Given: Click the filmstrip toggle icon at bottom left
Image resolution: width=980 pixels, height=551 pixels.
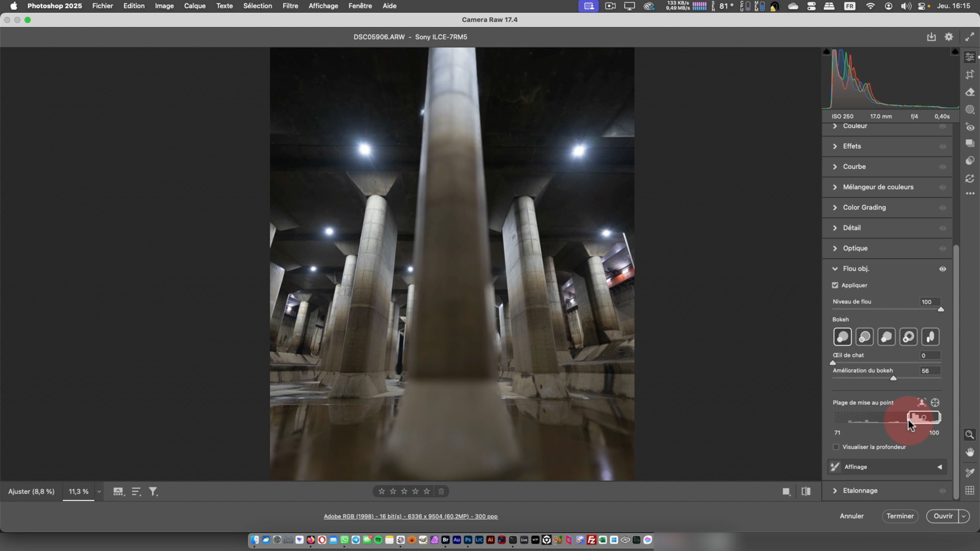Looking at the screenshot, I should pos(118,491).
